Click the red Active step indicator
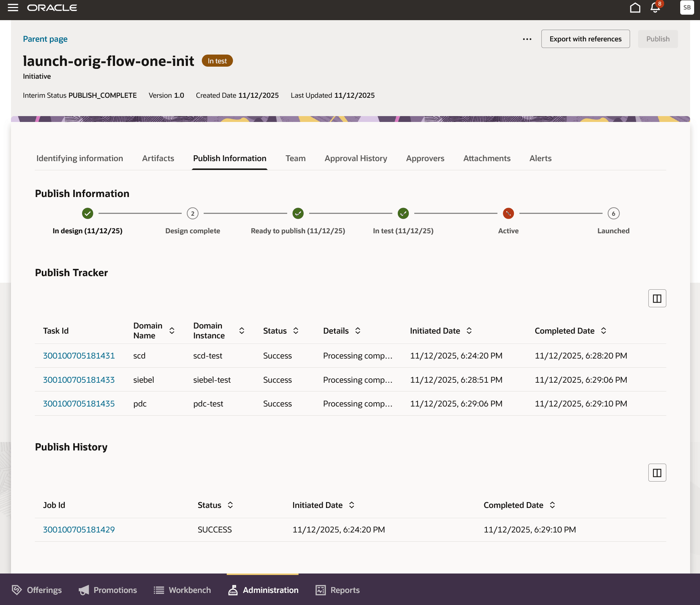This screenshot has width=700, height=605. 508,213
